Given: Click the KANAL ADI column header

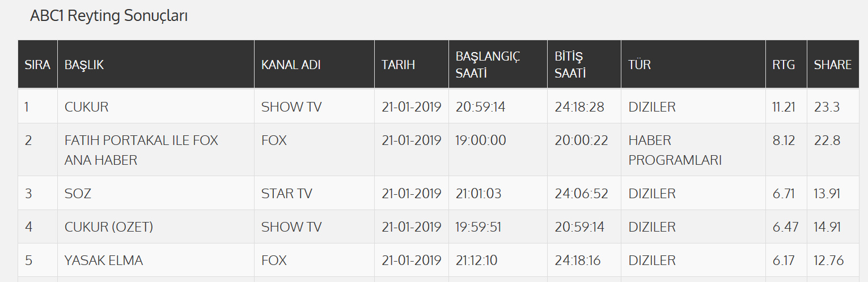Looking at the screenshot, I should coord(291,65).
